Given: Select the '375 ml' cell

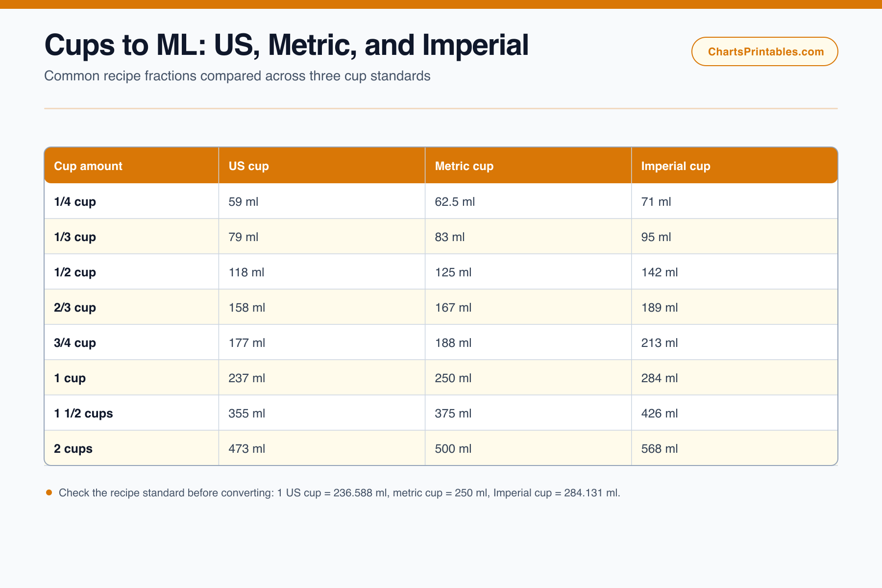Looking at the screenshot, I should pos(528,413).
